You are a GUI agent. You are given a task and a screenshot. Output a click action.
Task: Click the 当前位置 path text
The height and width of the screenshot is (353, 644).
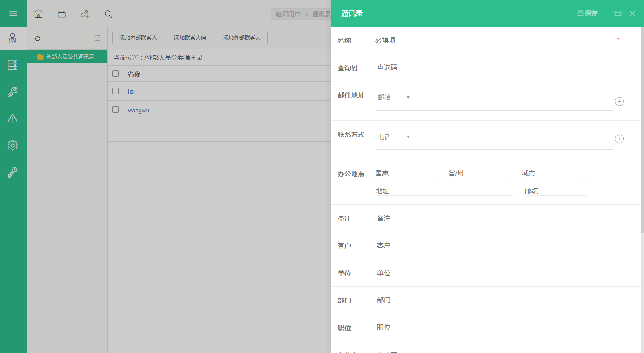click(x=158, y=58)
